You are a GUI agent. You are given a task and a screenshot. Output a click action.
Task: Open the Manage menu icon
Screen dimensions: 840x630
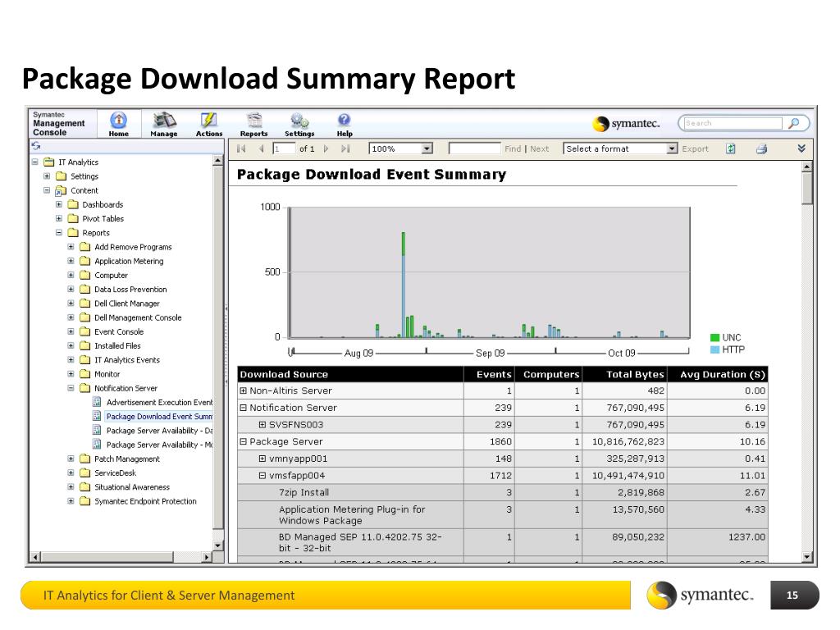click(x=163, y=120)
